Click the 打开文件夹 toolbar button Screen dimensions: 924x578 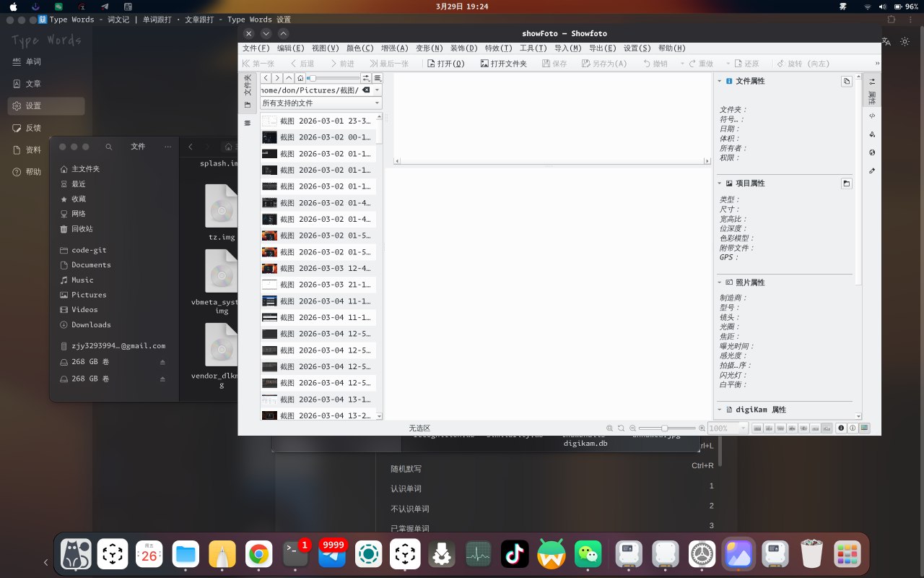503,64
